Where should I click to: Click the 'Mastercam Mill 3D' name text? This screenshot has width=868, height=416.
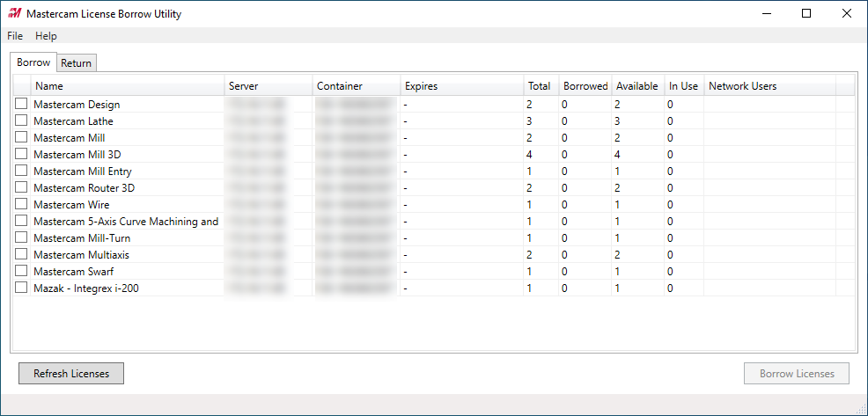point(77,154)
